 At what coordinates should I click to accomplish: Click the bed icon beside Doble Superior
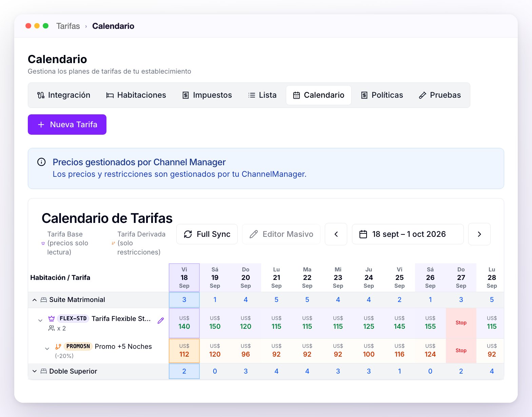pos(44,371)
